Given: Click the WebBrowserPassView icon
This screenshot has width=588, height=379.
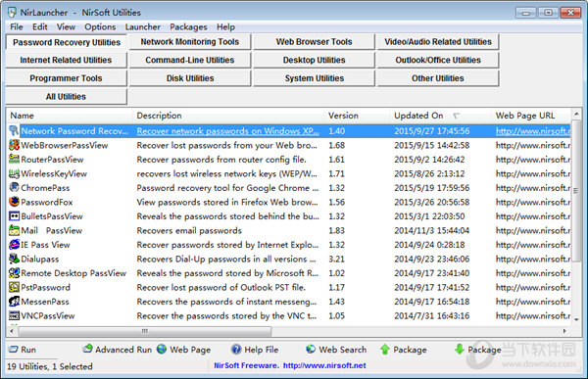Looking at the screenshot, I should tap(14, 145).
